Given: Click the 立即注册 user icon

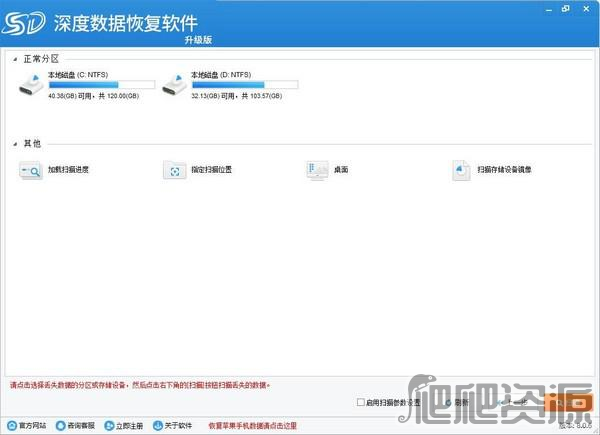Looking at the screenshot, I should pyautogui.click(x=109, y=425).
